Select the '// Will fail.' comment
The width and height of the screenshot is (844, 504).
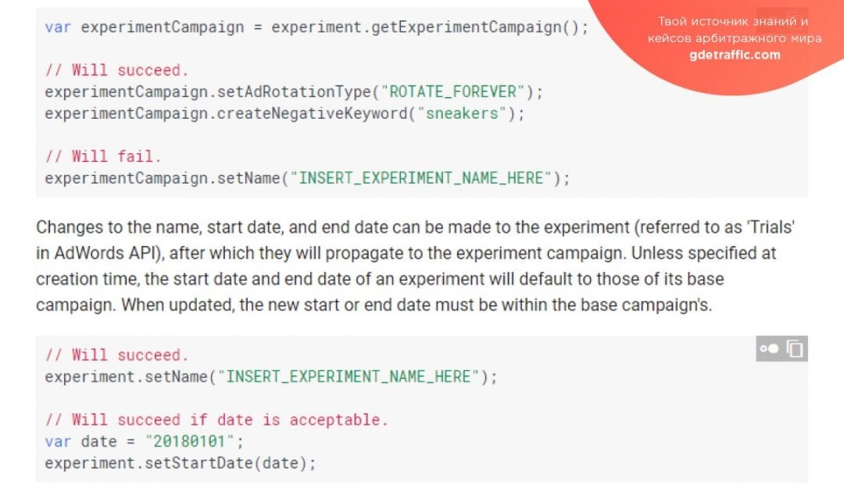103,156
